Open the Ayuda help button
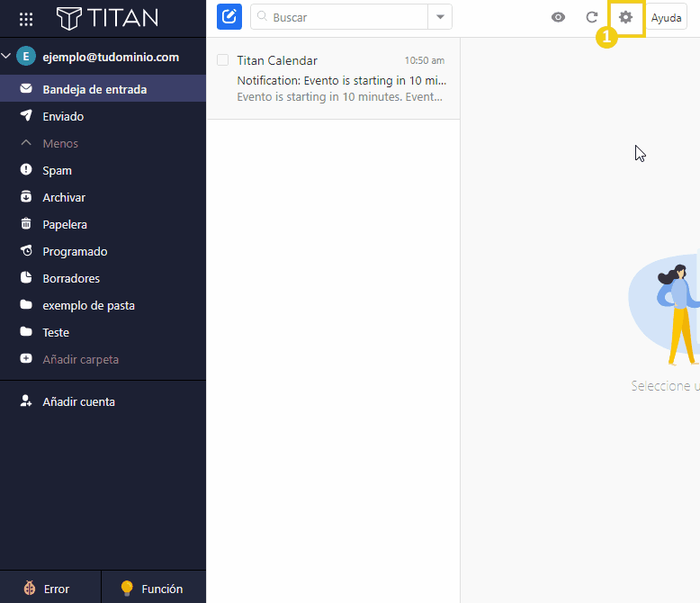 coord(666,17)
